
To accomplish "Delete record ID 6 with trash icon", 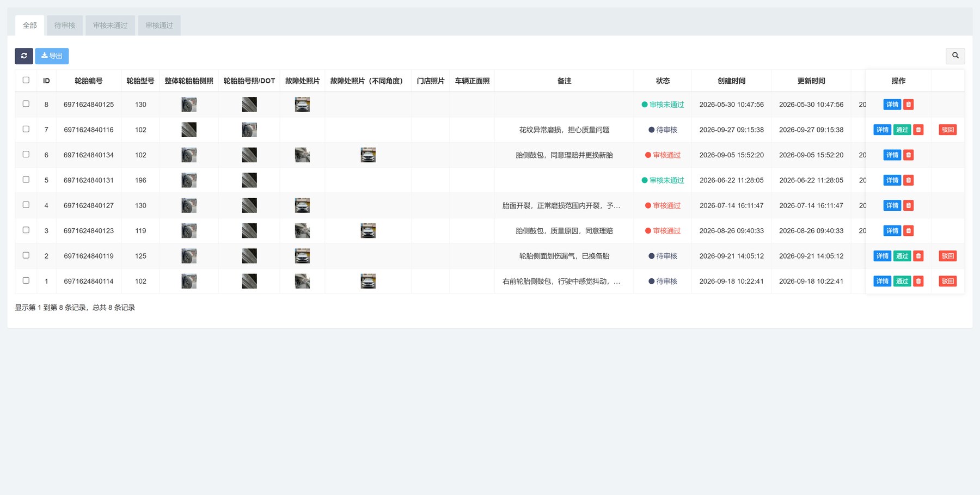I will [908, 155].
